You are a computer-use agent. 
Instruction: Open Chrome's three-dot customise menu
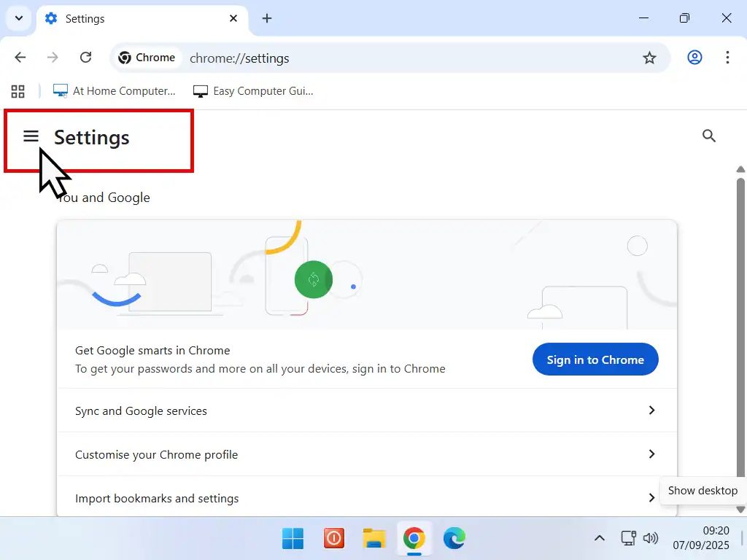727,58
